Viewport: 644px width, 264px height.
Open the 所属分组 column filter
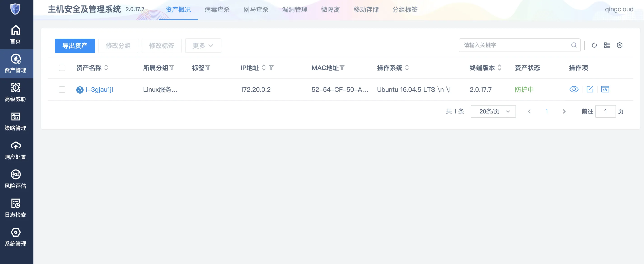click(x=172, y=68)
